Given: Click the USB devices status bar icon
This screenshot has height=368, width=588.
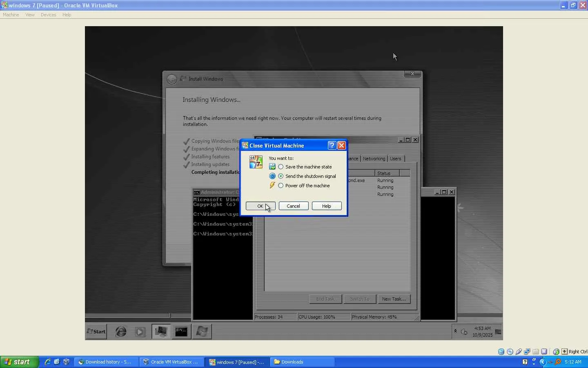Looking at the screenshot, I should [519, 352].
